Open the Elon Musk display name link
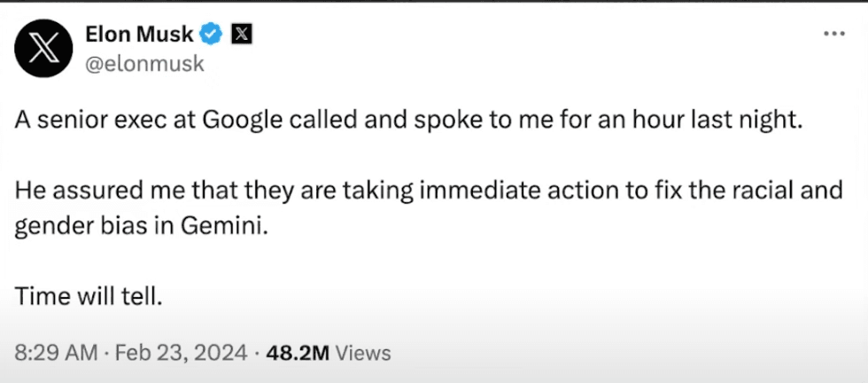This screenshot has width=868, height=383. point(140,35)
